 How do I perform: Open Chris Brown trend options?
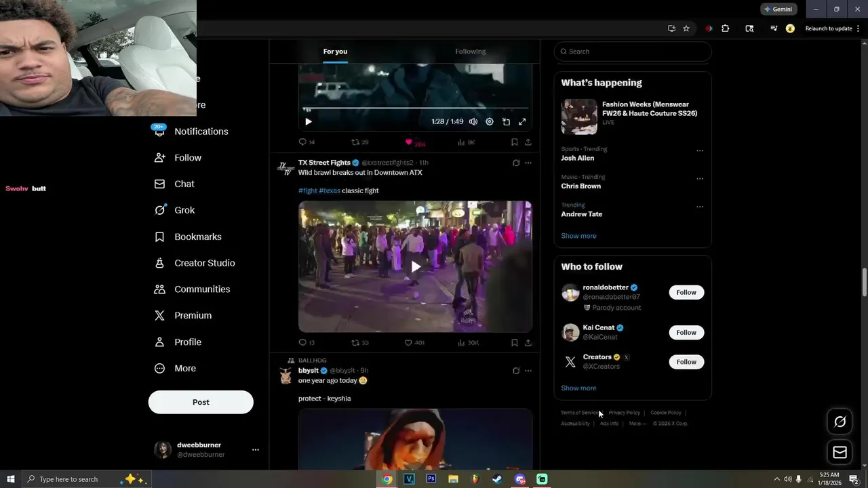700,179
